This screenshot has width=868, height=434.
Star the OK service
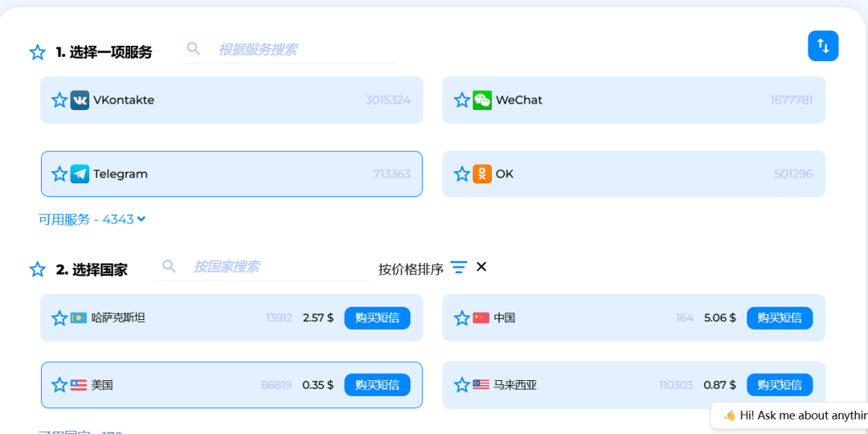click(461, 174)
